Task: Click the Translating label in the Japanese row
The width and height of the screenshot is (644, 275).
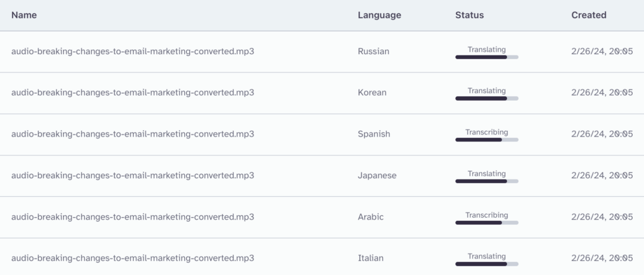Action: click(x=486, y=174)
